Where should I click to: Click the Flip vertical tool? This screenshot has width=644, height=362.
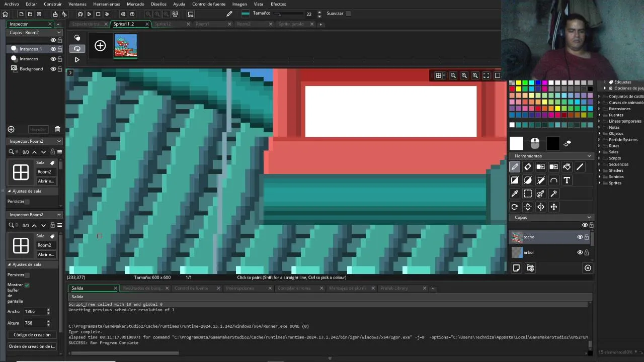[527, 207]
